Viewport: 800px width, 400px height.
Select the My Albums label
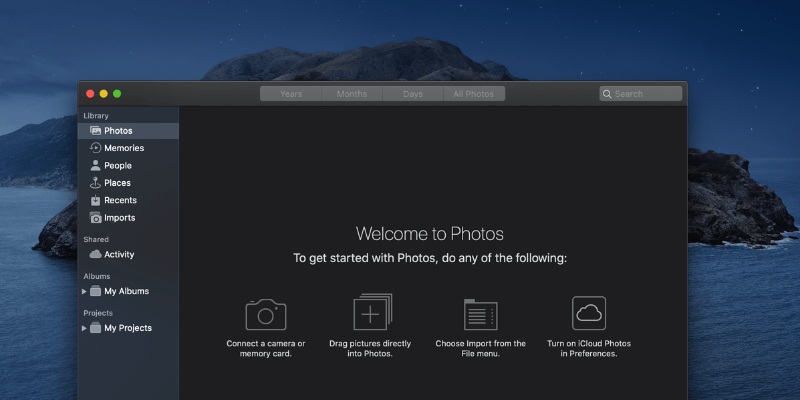click(127, 291)
